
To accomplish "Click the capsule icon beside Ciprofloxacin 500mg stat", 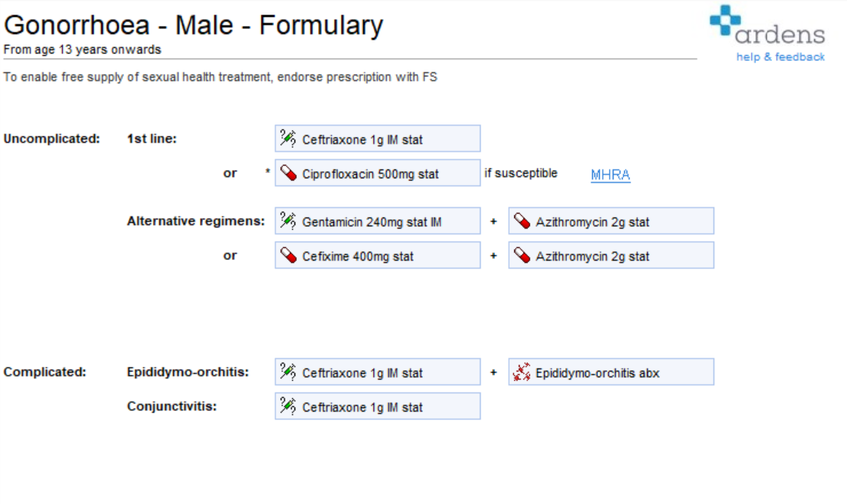I will 288,173.
